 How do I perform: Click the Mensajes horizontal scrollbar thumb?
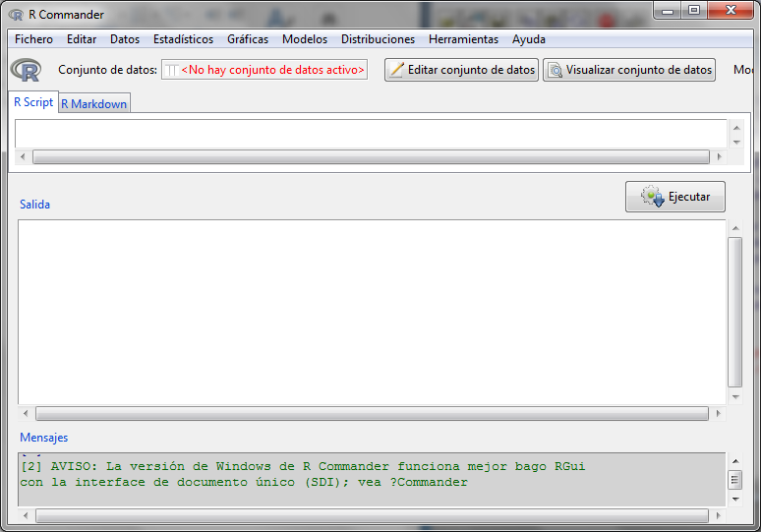(x=373, y=515)
